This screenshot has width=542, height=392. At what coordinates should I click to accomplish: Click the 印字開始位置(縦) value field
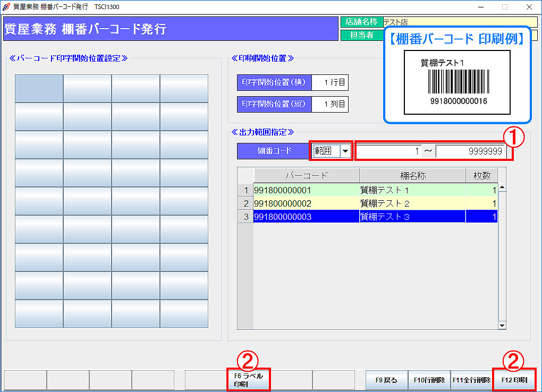tap(329, 104)
